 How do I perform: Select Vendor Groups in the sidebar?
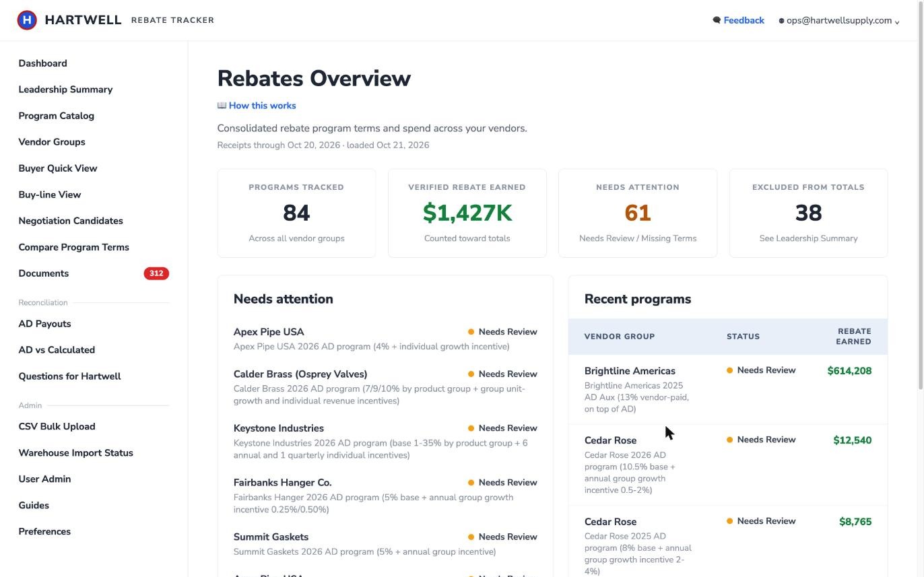(52, 142)
